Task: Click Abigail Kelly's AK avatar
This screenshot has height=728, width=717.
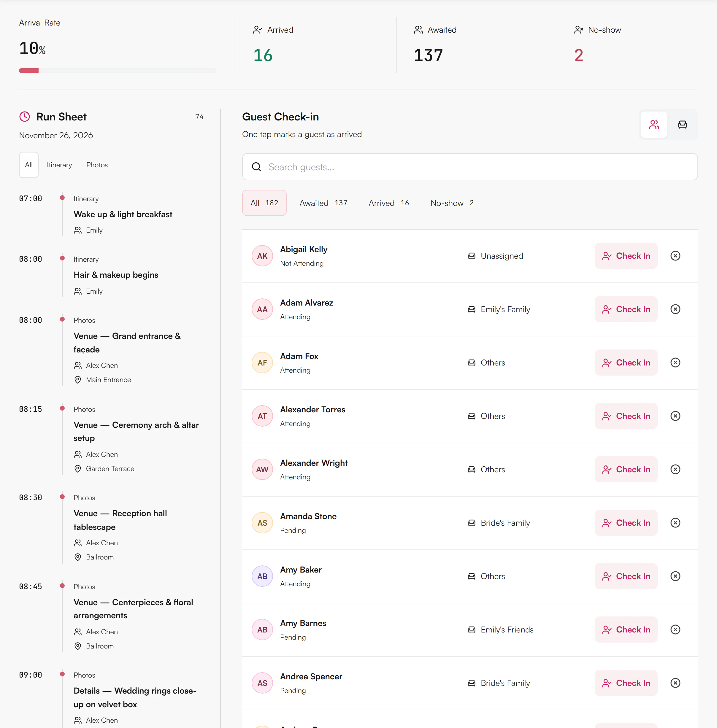Action: [x=262, y=256]
